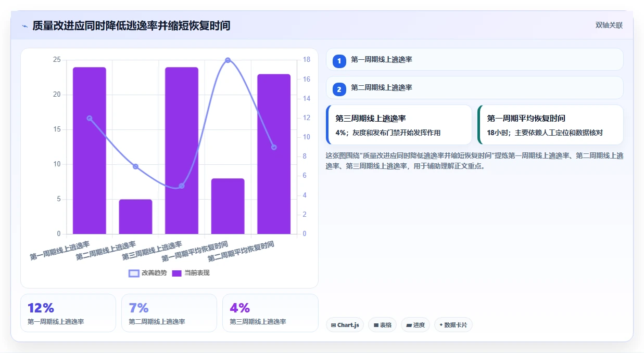Click the icon inside the 表格 tag

coord(376,325)
